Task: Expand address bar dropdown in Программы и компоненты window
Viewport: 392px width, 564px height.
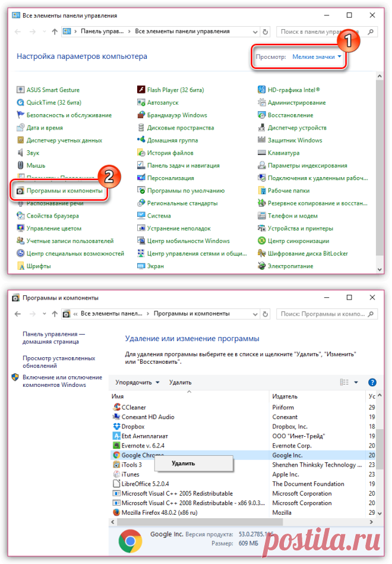Action: click(x=255, y=314)
